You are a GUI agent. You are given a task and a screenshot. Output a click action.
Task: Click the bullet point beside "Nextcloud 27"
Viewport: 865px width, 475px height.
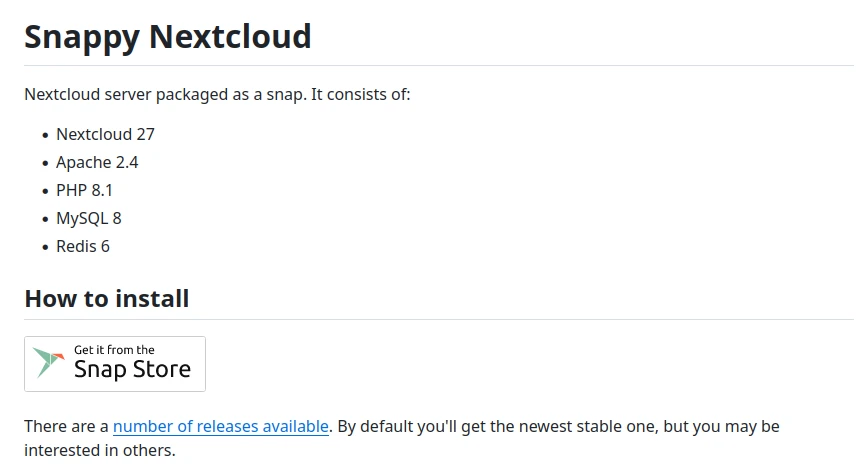[x=45, y=135]
